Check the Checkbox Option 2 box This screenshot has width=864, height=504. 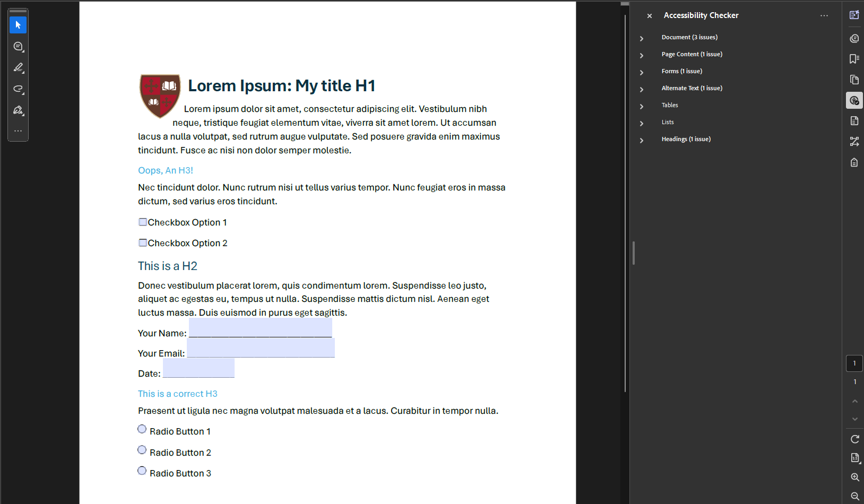click(143, 242)
